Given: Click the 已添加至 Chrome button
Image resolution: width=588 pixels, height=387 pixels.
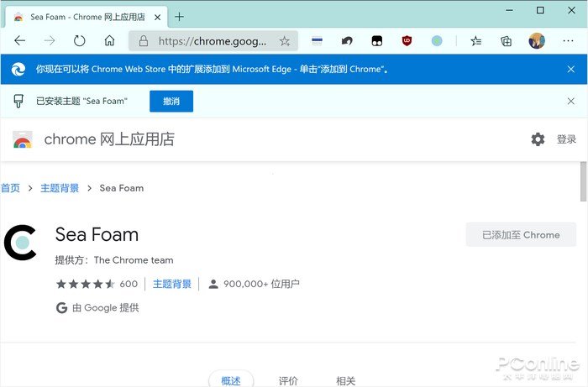Looking at the screenshot, I should (x=521, y=235).
